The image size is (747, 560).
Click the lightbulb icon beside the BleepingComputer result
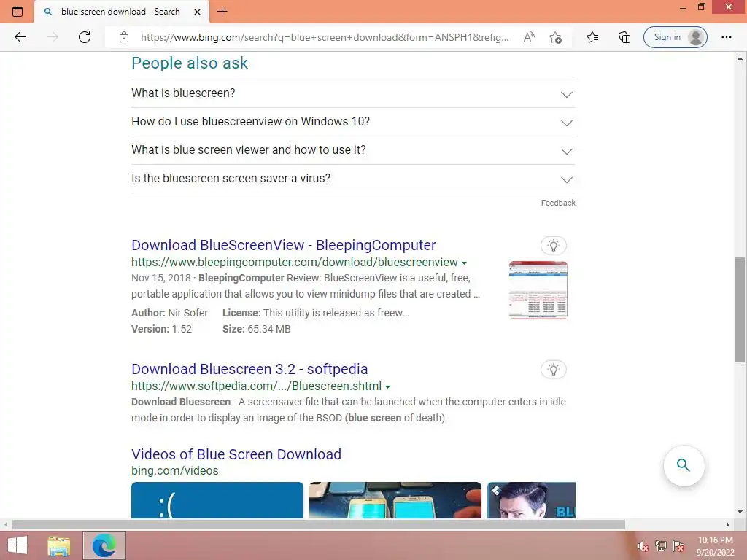tap(554, 246)
